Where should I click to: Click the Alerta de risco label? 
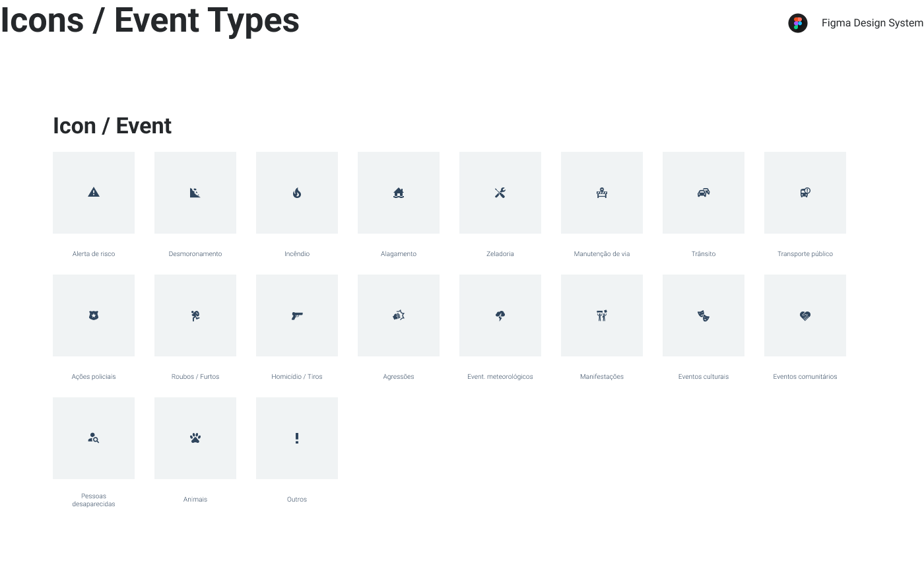(94, 253)
